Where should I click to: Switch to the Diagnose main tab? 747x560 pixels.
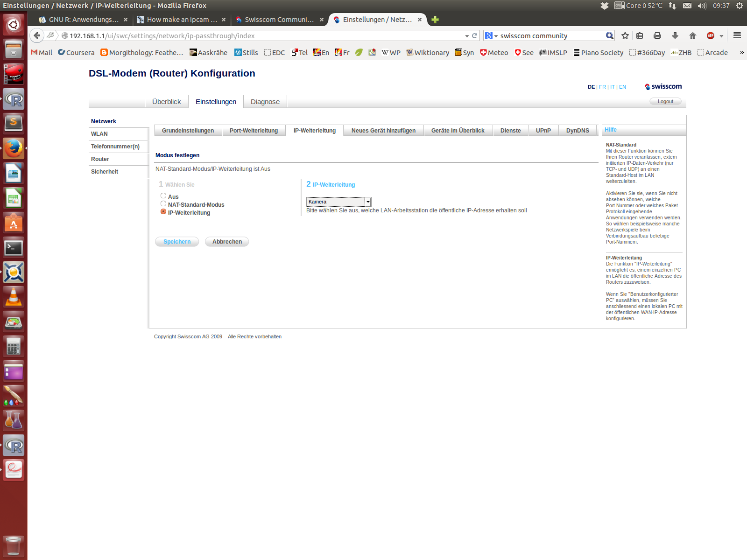pyautogui.click(x=265, y=102)
